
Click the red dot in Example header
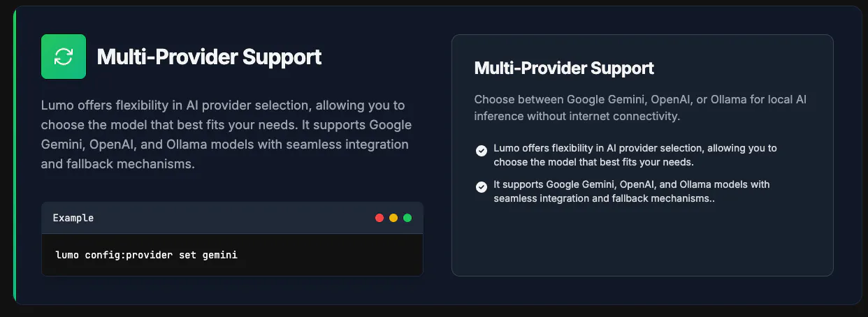click(x=379, y=218)
